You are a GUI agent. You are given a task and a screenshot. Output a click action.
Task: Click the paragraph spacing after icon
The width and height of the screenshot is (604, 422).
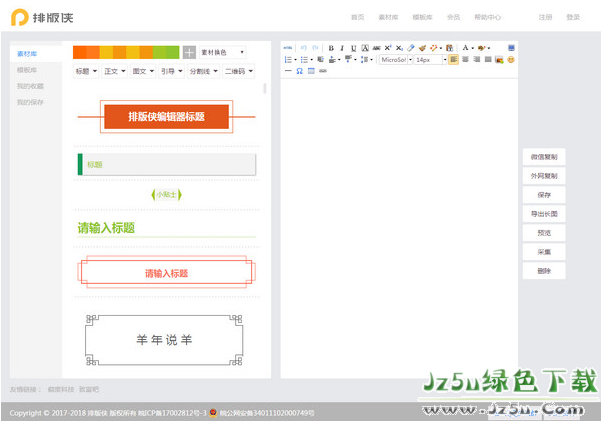point(348,59)
